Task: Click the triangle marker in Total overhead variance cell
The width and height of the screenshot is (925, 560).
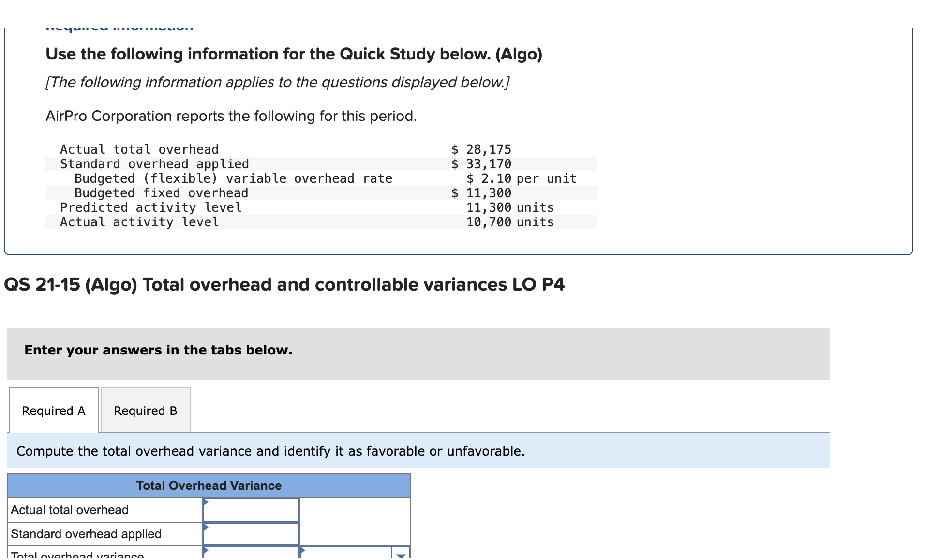Action: coord(207,550)
